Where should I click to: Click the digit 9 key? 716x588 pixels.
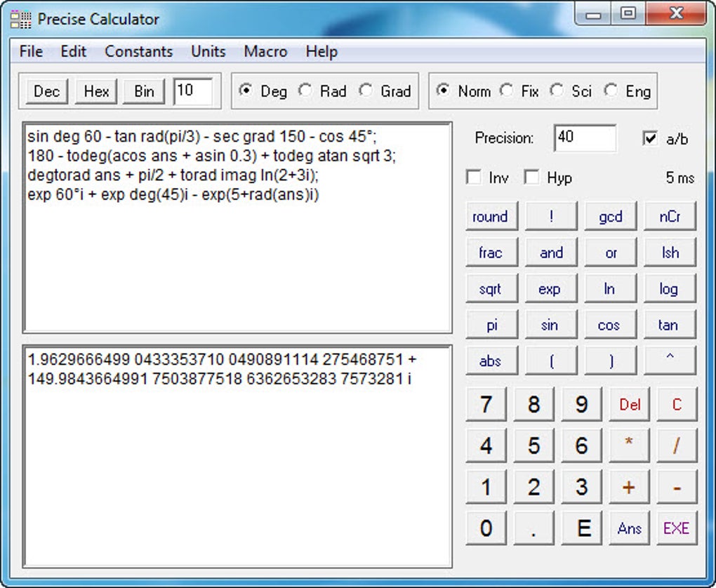[x=581, y=404]
